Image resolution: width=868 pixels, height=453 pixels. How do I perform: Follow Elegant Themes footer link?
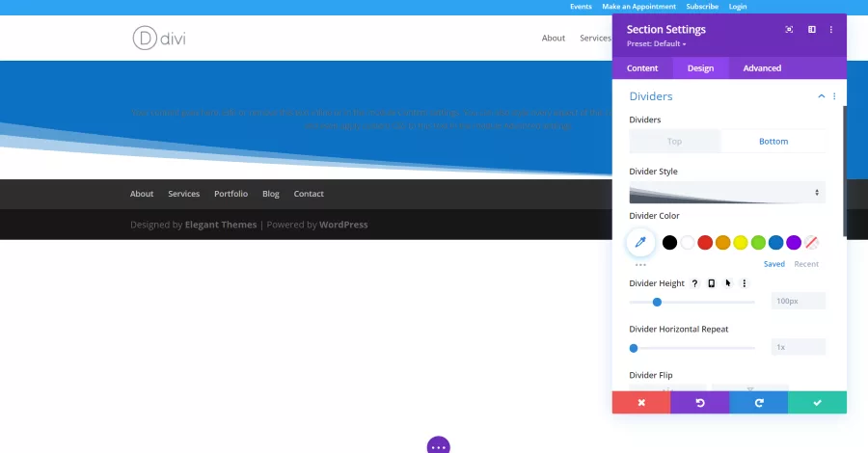click(221, 225)
